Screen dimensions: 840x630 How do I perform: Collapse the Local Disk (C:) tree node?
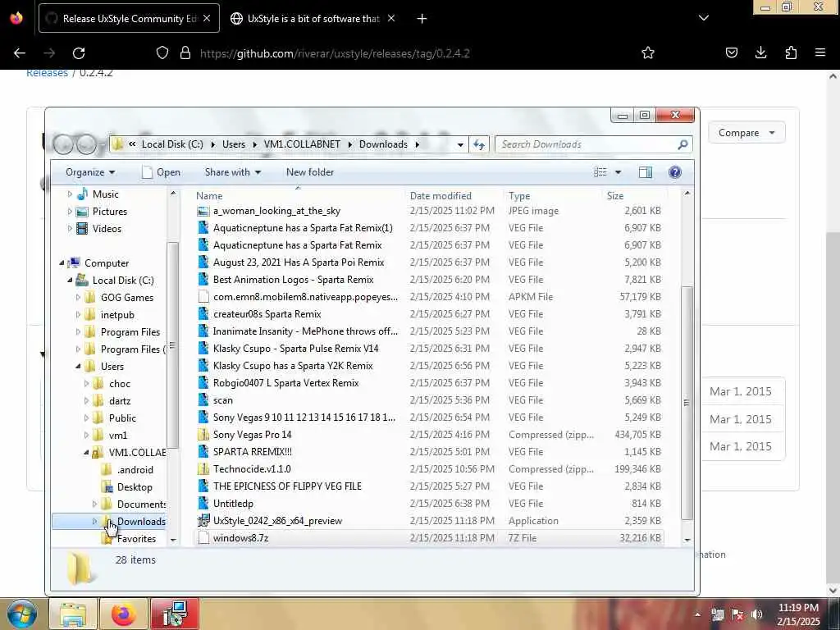click(70, 281)
